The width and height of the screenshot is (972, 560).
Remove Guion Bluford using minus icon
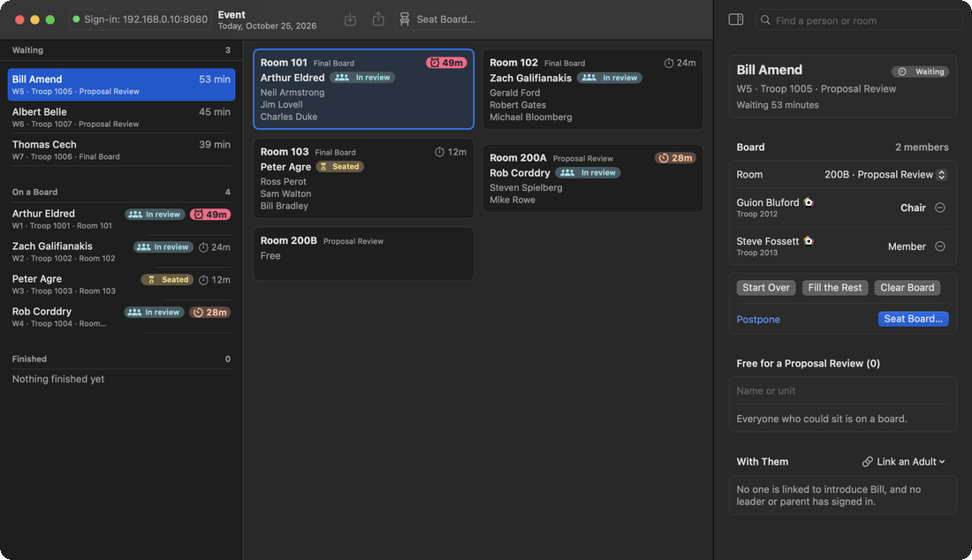pos(940,208)
